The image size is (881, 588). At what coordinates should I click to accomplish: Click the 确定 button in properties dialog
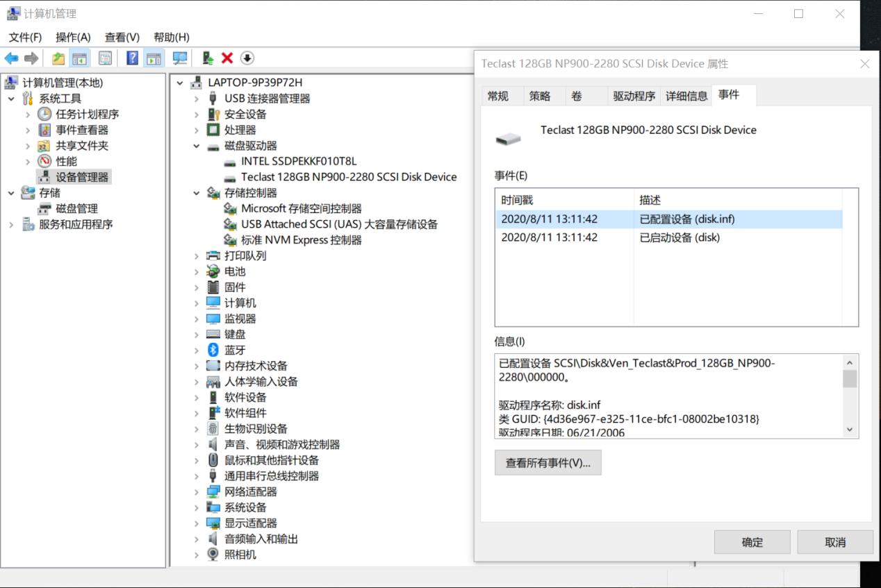pos(752,542)
